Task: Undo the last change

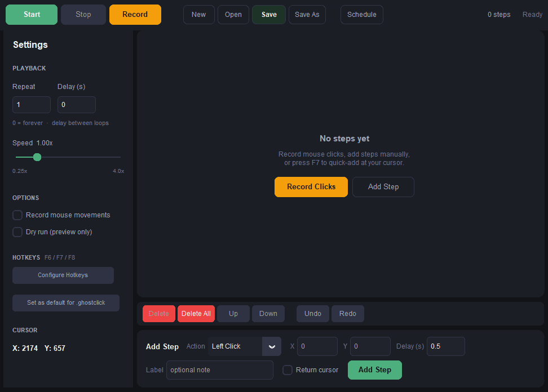Action: tap(312, 313)
